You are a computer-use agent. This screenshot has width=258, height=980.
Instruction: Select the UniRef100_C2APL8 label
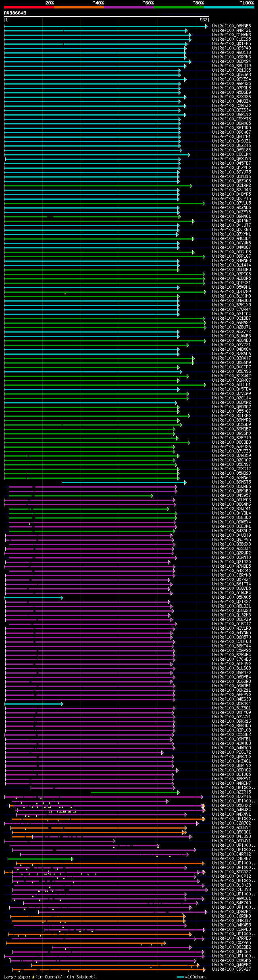tap(231, 930)
